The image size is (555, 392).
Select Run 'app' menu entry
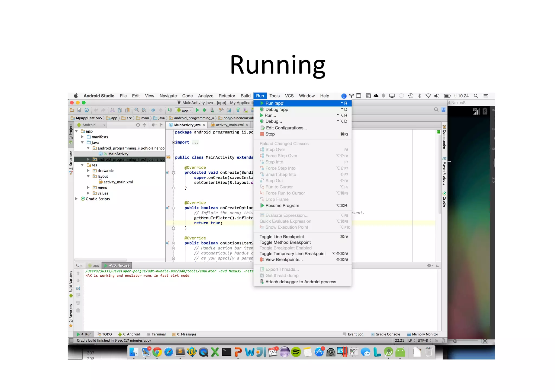point(302,103)
